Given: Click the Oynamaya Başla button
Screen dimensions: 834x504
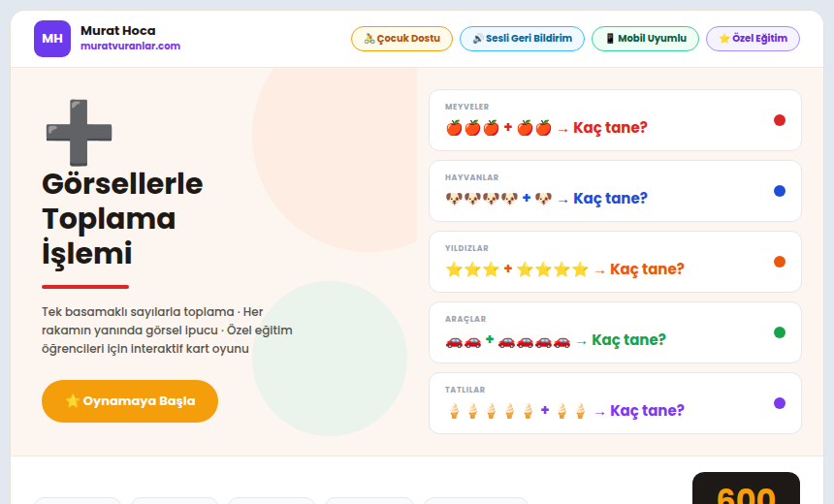Looking at the screenshot, I should pos(130,401).
